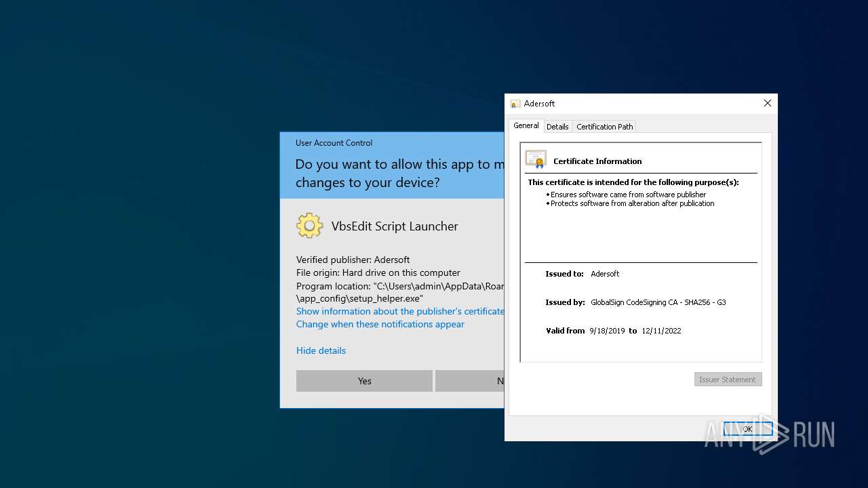Viewport: 868px width, 488px height.
Task: Click the File origin line
Action: pyautogui.click(x=378, y=272)
